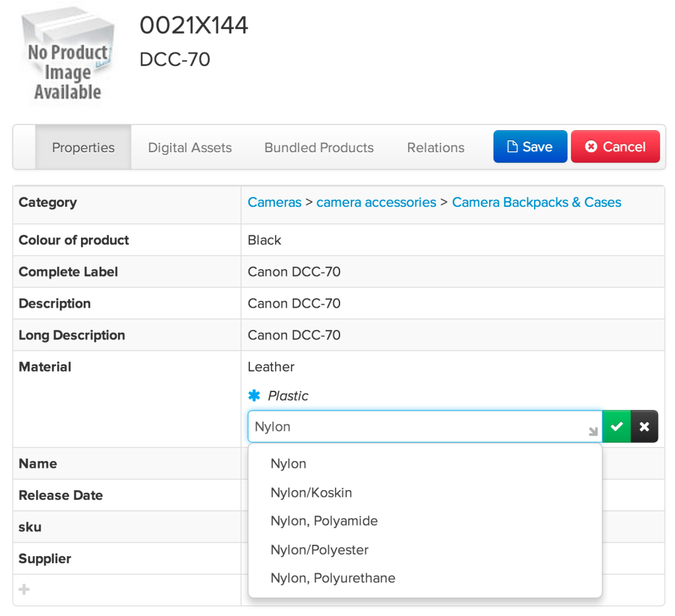Open Camera Backpacks & Cases link
The image size is (675, 616).
537,202
